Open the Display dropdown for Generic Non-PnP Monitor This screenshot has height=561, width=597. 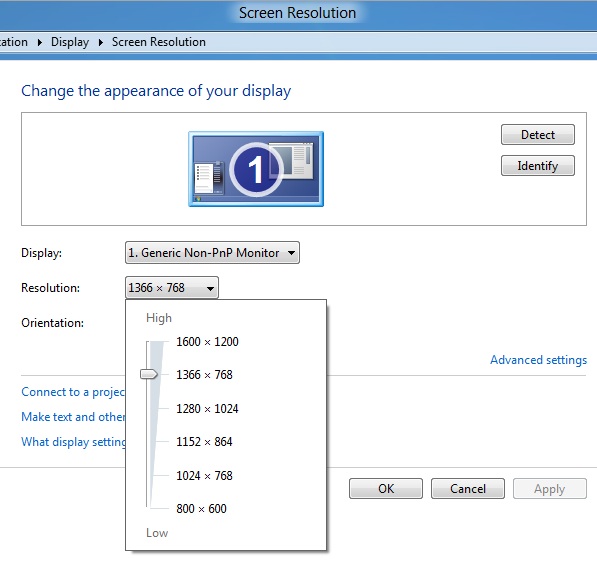click(212, 253)
